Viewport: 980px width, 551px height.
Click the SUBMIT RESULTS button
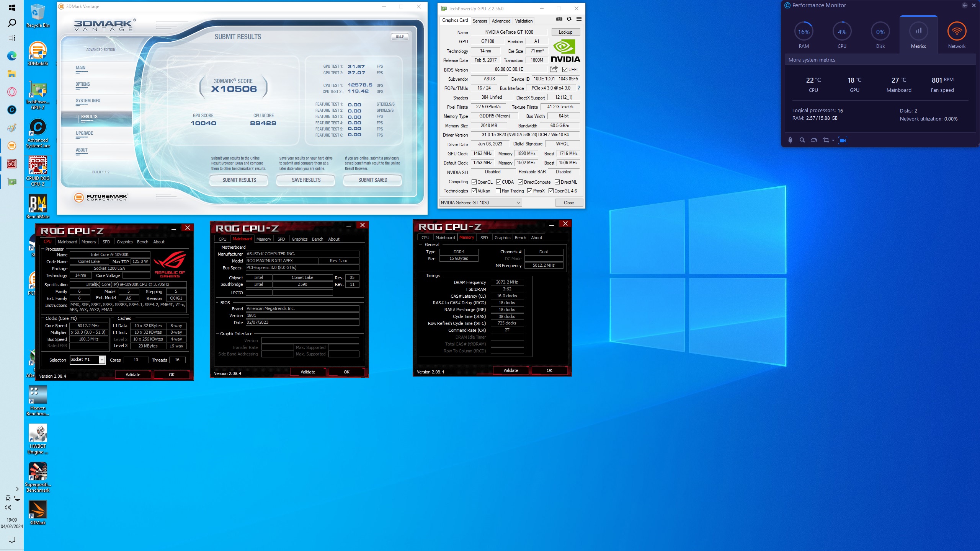pos(239,180)
